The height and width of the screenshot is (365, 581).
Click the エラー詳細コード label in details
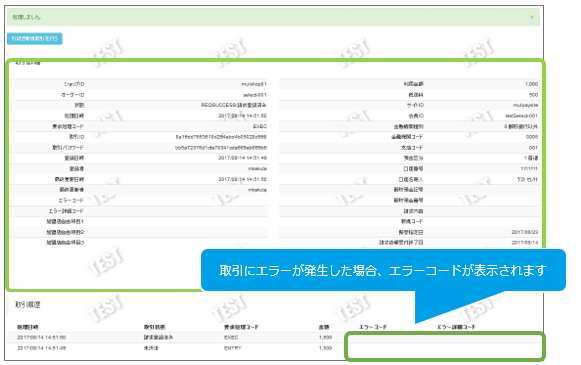pyautogui.click(x=66, y=211)
